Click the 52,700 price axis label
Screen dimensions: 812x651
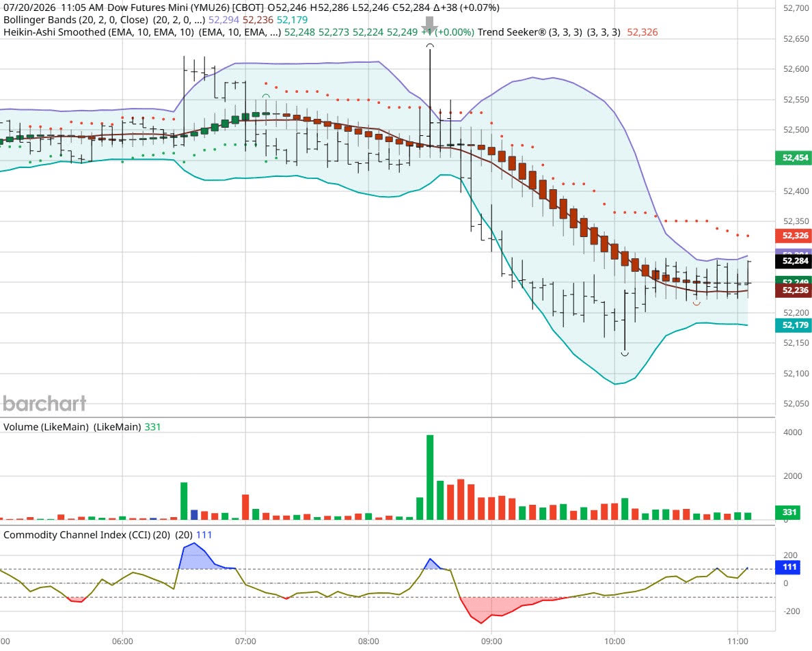796,8
